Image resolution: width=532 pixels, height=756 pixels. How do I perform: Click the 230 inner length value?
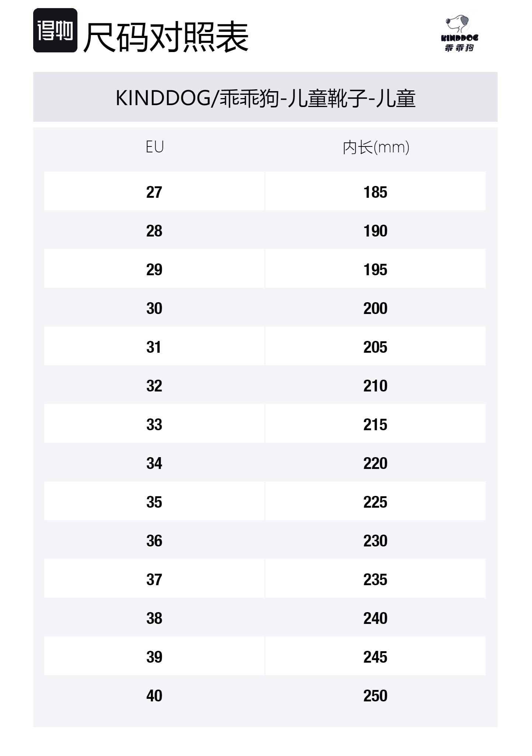coord(375,541)
